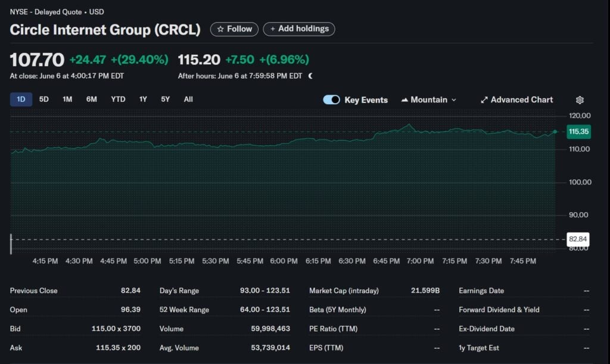The height and width of the screenshot is (364, 610).
Task: Click the 115.20 after hours price
Action: [199, 60]
